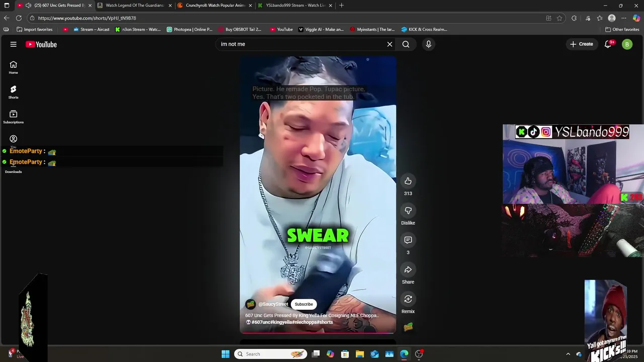The image size is (644, 362).
Task: Open the SaucyStreet channel avatar
Action: 251,304
